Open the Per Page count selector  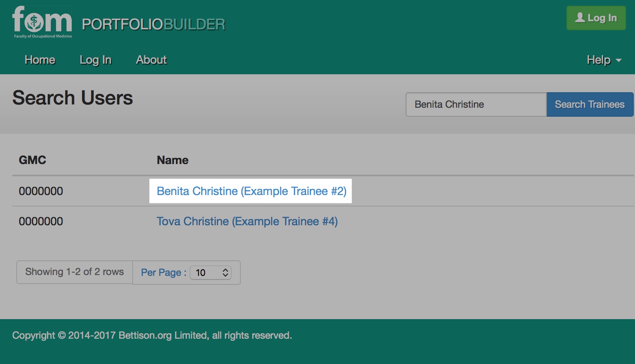tap(211, 273)
